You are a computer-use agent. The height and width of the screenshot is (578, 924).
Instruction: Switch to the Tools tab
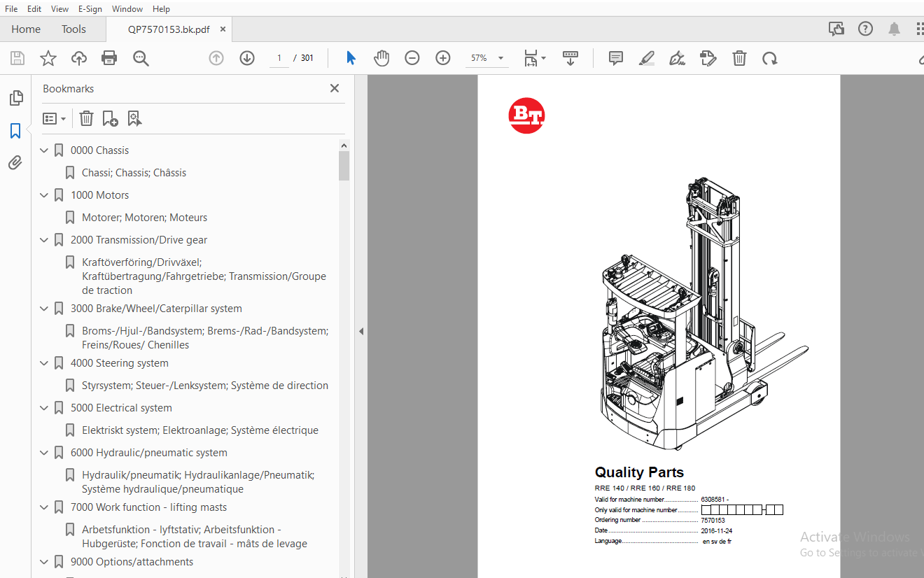(73, 29)
